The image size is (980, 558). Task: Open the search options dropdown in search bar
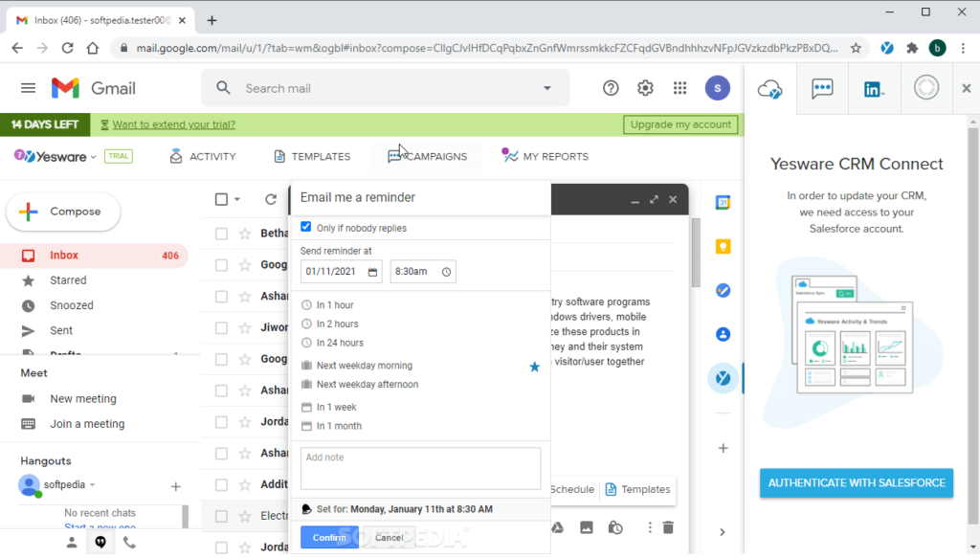[546, 87]
